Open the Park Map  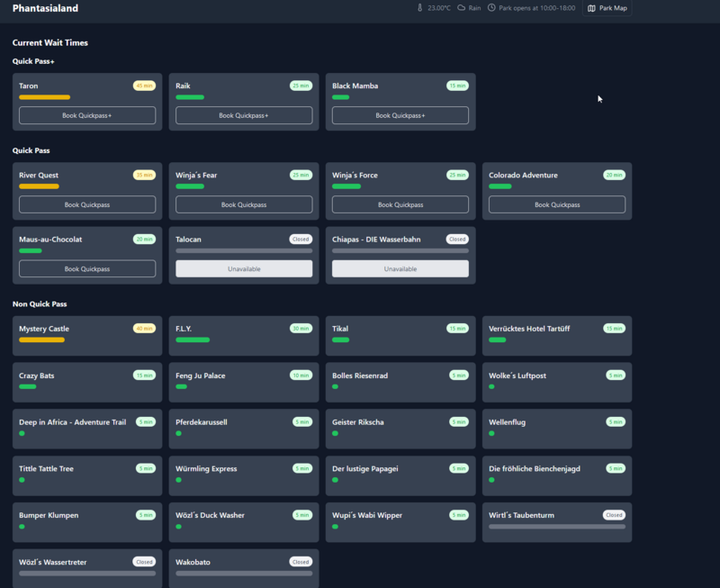tap(607, 8)
